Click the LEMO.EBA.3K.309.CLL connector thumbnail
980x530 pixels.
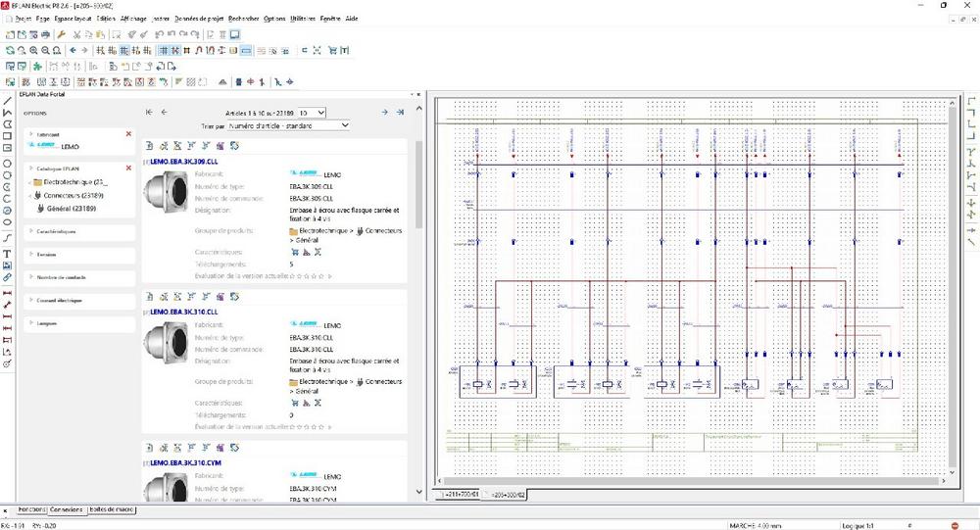(x=165, y=192)
